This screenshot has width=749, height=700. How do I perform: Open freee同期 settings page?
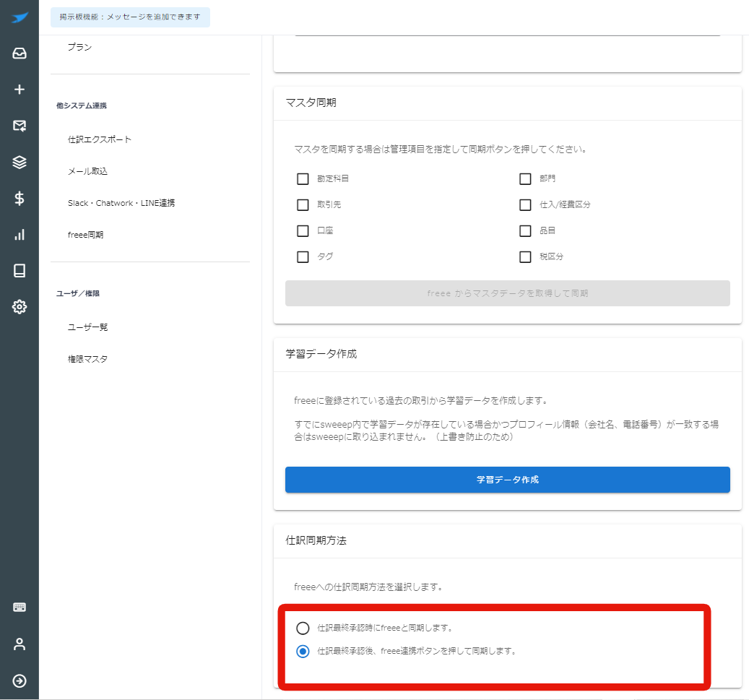85,235
